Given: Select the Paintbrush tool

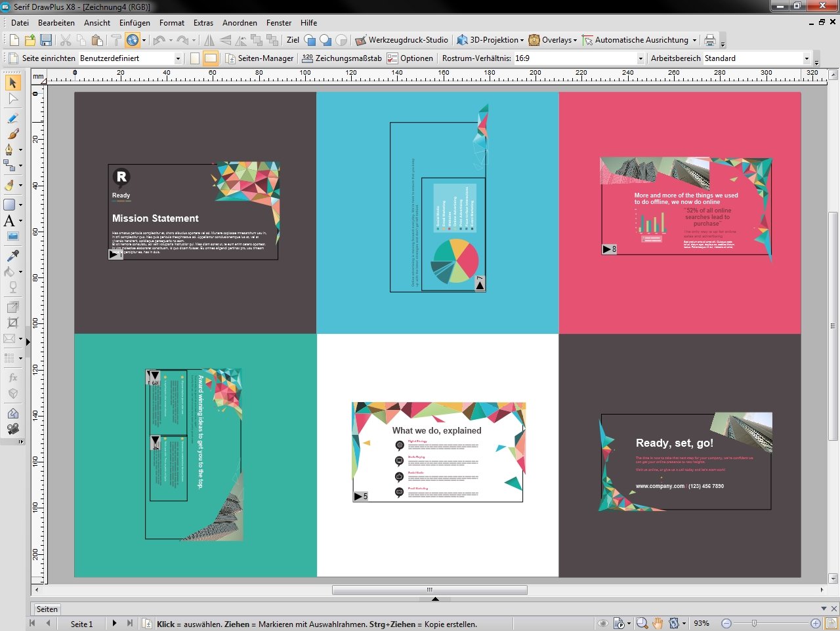Looking at the screenshot, I should click(12, 134).
